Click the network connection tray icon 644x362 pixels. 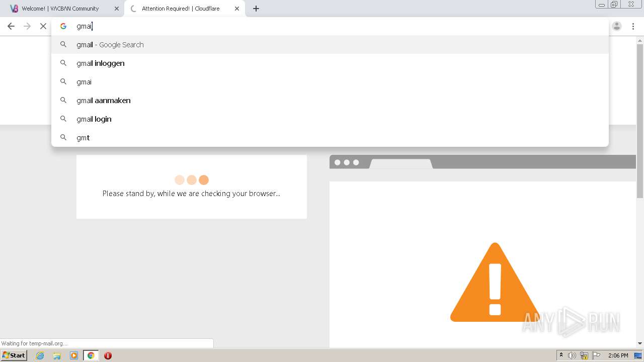point(584,355)
